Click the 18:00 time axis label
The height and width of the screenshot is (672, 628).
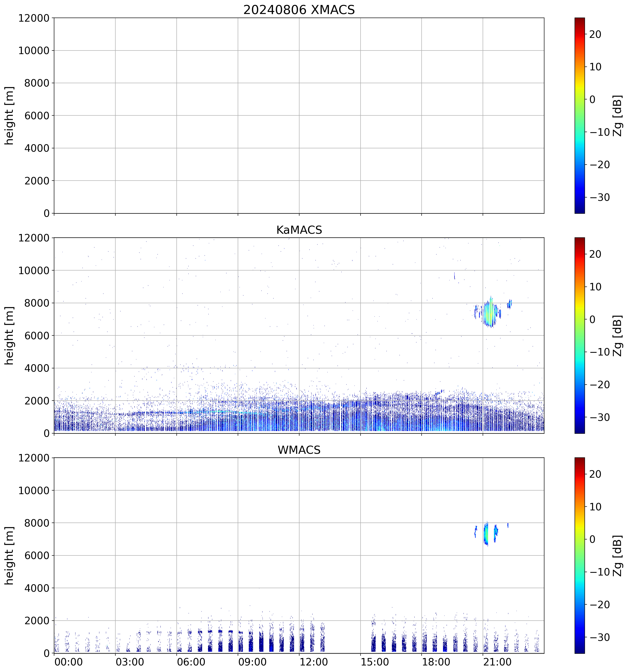436,662
